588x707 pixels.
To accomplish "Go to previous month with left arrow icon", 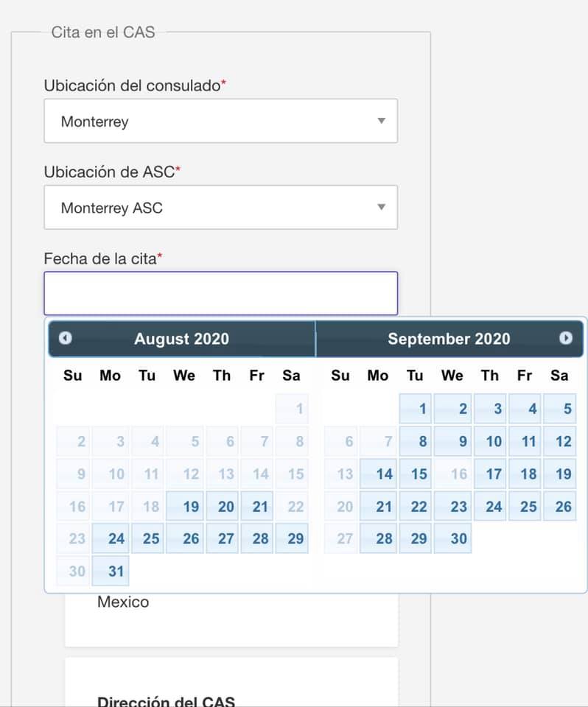I will point(66,338).
